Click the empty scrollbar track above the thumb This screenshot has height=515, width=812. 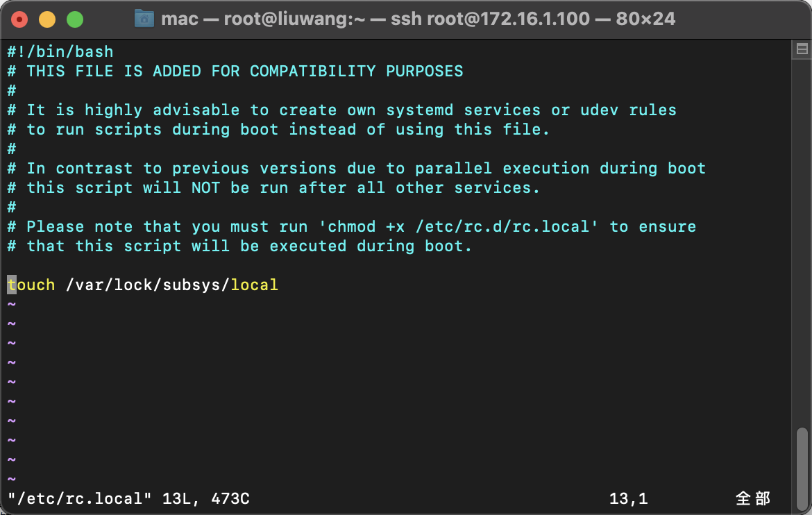point(802,243)
